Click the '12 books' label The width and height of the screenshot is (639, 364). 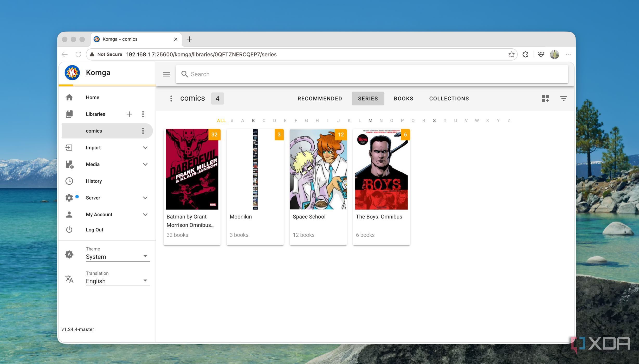[304, 235]
